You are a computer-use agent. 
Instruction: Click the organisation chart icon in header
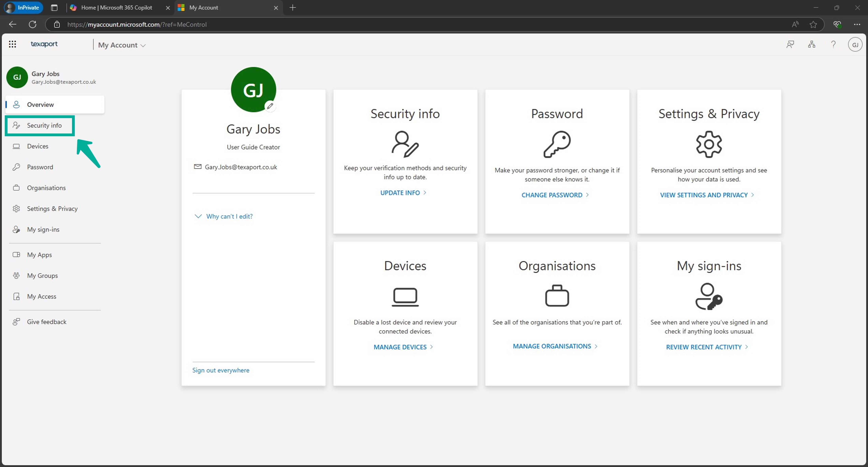[x=812, y=44]
